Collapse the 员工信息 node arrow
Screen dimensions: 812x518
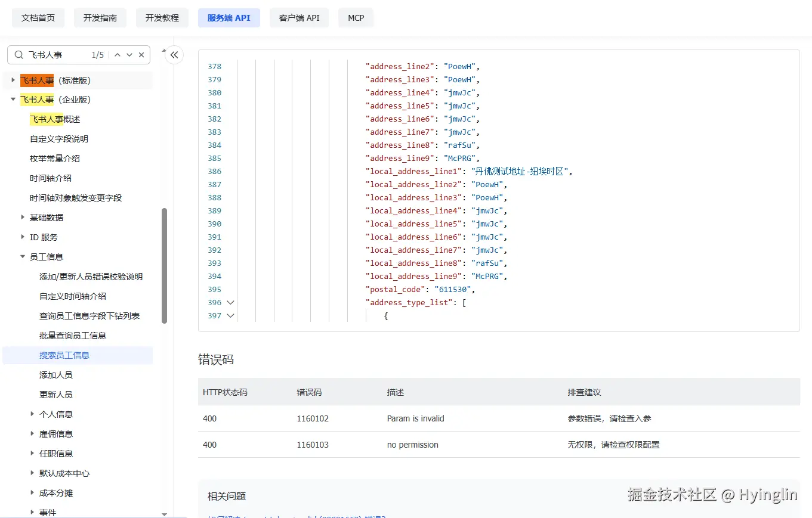(x=23, y=257)
